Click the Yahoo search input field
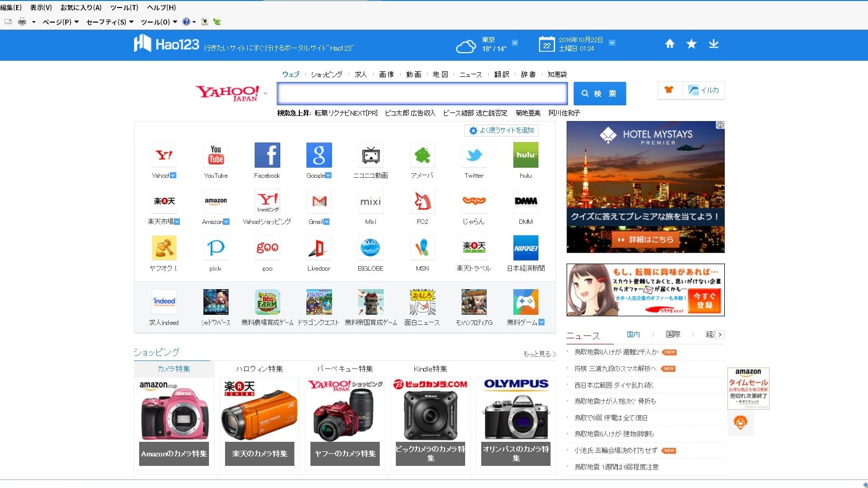 [422, 93]
